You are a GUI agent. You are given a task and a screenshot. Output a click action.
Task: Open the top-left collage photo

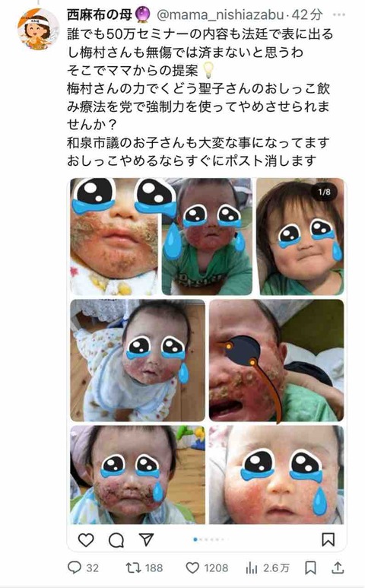click(x=114, y=237)
